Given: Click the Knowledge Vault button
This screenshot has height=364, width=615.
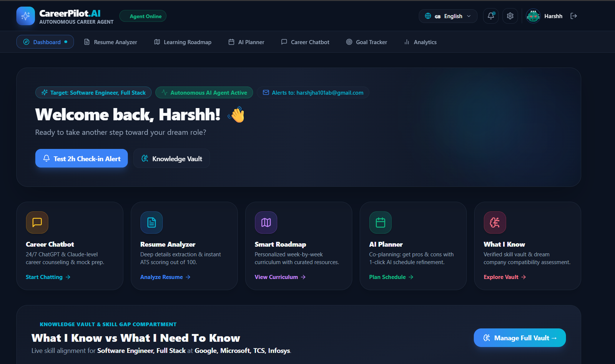Looking at the screenshot, I should point(171,158).
